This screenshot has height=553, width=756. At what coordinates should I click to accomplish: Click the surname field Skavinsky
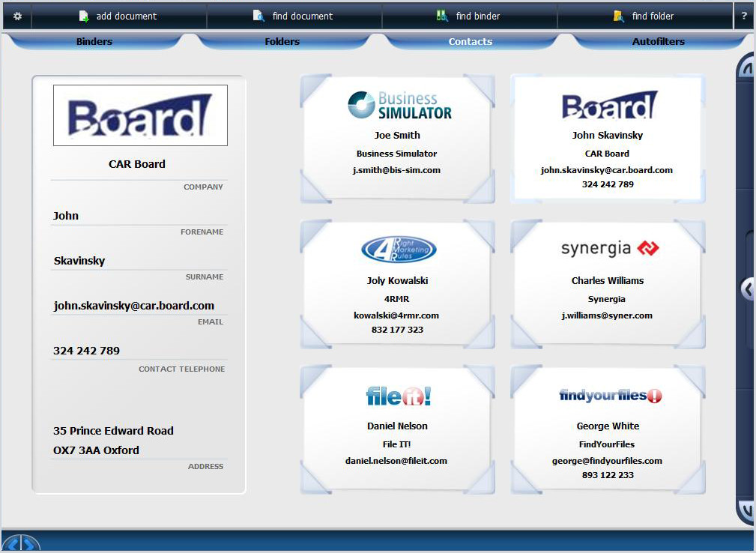click(139, 261)
